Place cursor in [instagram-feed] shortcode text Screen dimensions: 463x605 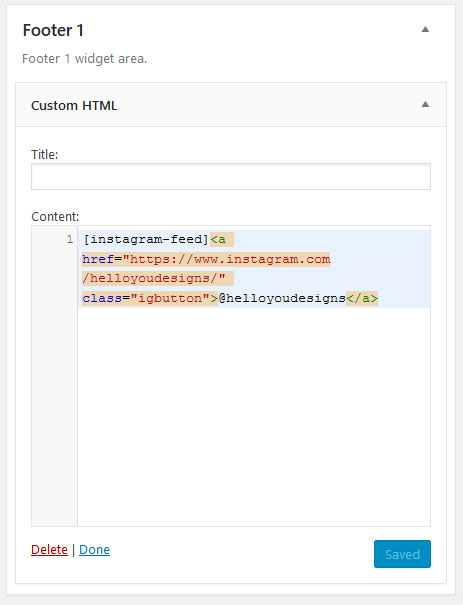tap(146, 239)
